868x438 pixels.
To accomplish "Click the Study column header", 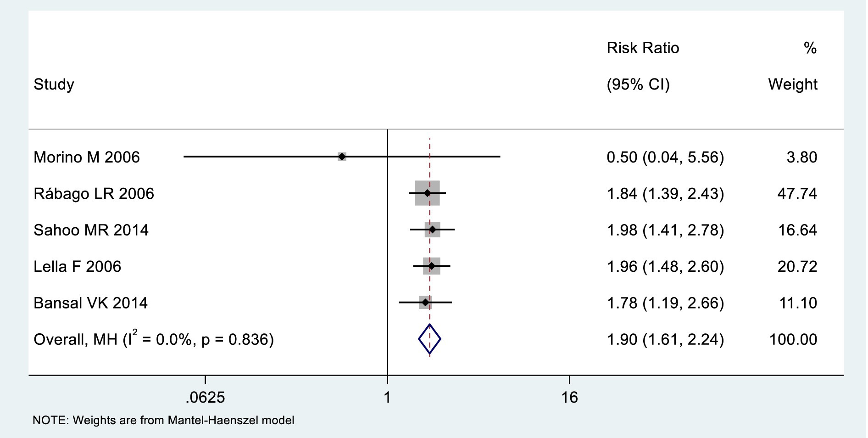I will (x=54, y=84).
